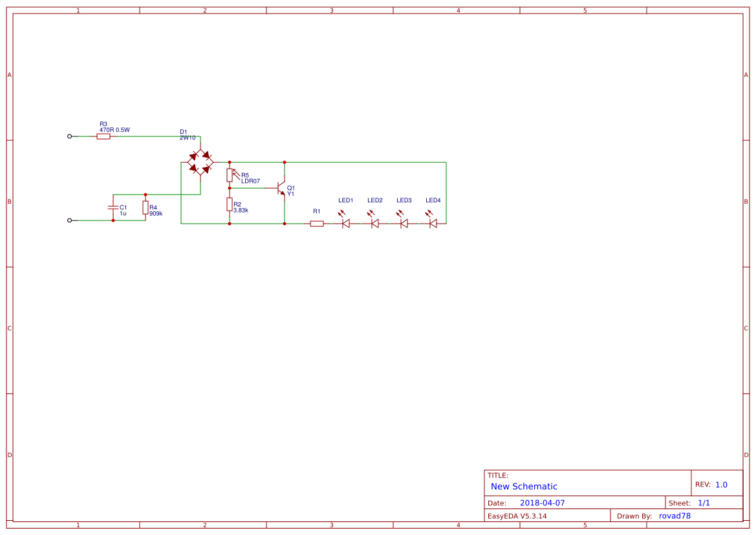The width and height of the screenshot is (756, 535).
Task: Select the R1 resistor symbol
Action: pos(316,224)
